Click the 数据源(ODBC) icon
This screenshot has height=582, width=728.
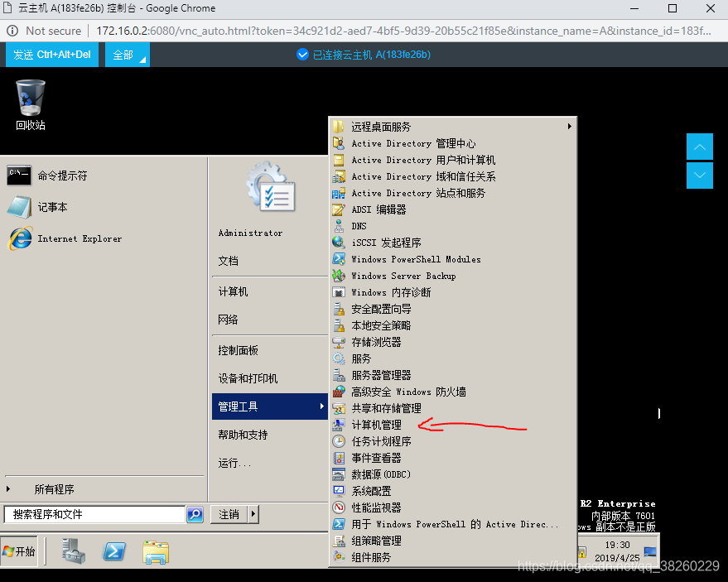pyautogui.click(x=339, y=474)
